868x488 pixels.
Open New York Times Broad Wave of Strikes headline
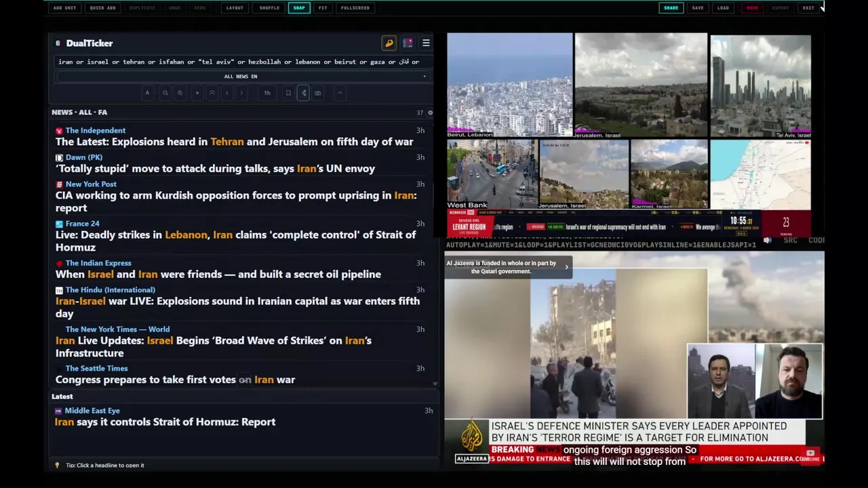tap(214, 347)
